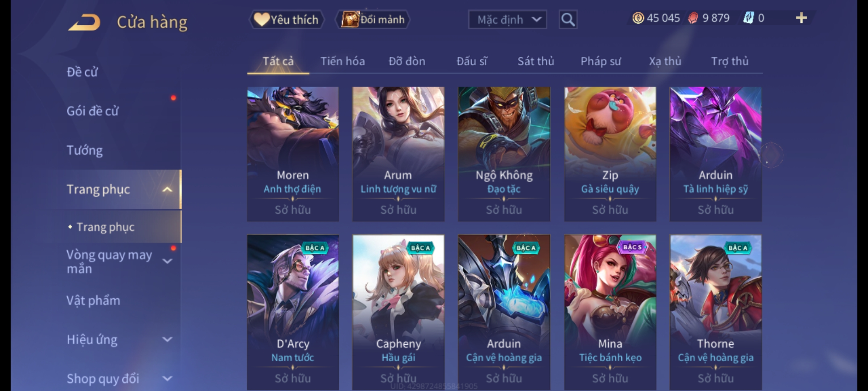
Task: Open Tướng in the sidebar
Action: [x=85, y=150]
